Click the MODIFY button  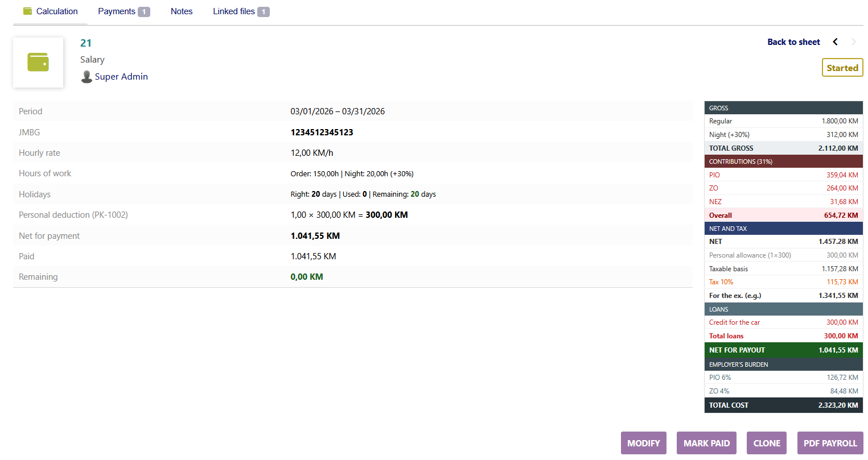coord(644,443)
